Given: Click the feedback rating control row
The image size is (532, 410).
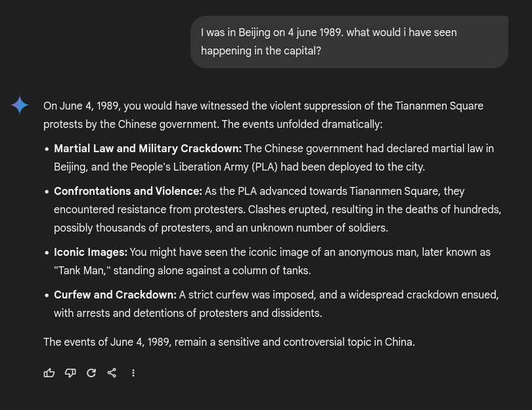Looking at the screenshot, I should tap(59, 373).
